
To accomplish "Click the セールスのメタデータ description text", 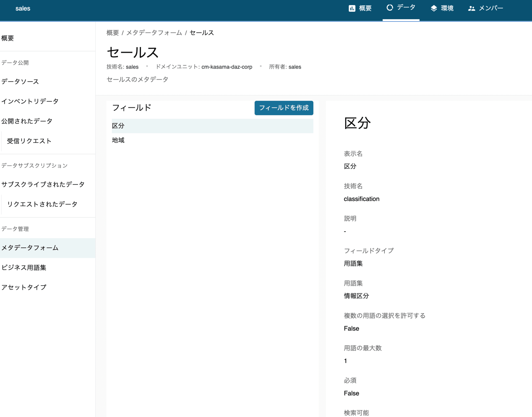I will (137, 79).
